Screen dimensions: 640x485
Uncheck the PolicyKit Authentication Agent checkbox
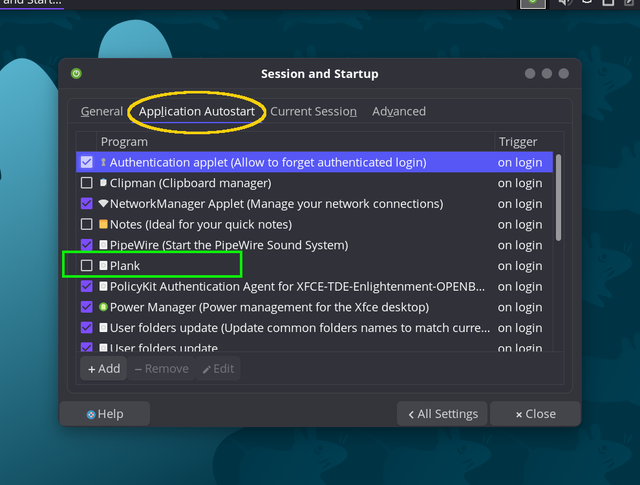[x=87, y=286]
